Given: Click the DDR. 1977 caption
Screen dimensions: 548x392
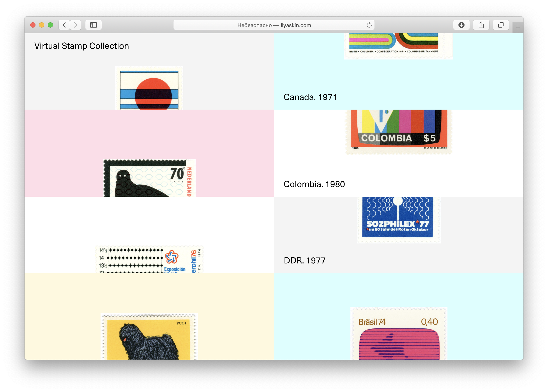Looking at the screenshot, I should pyautogui.click(x=304, y=261).
